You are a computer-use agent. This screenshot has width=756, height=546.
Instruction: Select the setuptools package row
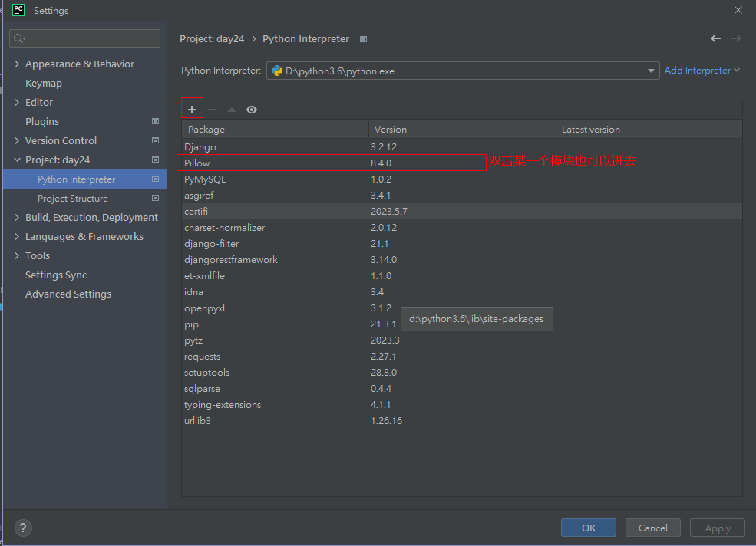pos(462,373)
